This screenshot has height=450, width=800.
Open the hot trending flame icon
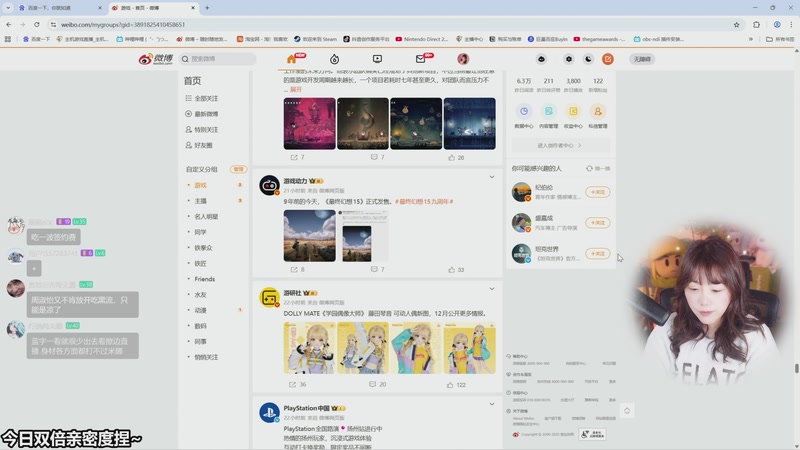(334, 59)
